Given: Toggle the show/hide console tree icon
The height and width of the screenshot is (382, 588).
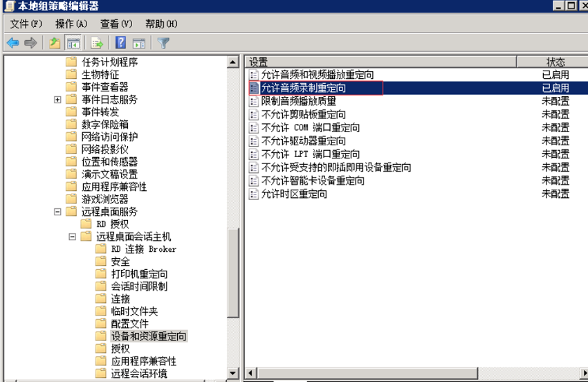Looking at the screenshot, I should [x=73, y=43].
